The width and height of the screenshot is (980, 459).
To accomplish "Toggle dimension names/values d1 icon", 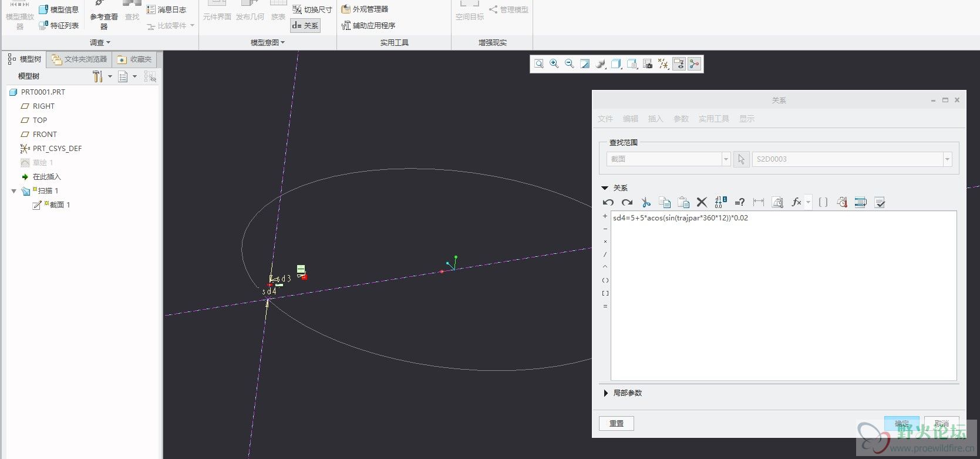I will [x=720, y=202].
